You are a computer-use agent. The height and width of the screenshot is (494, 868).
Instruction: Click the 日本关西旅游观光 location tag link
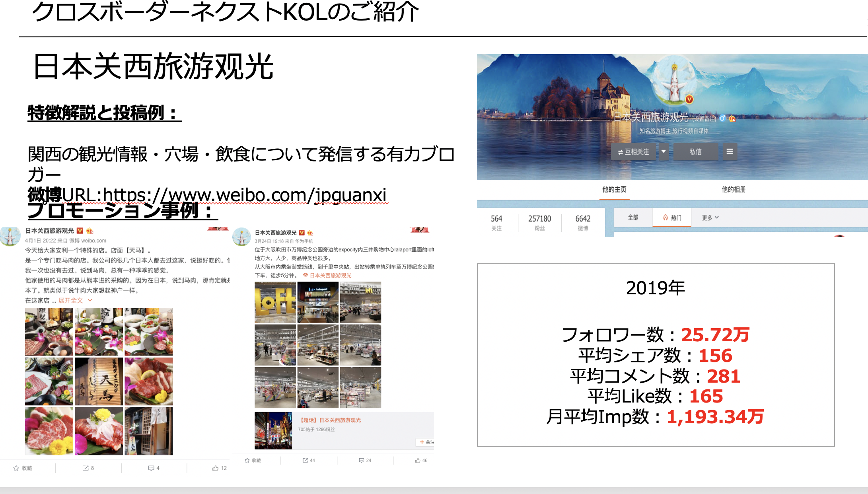(327, 275)
